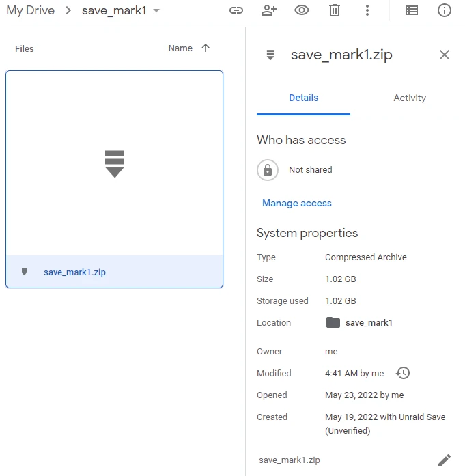Edit description with pencil icon
Viewport: 465px width, 476px height.
coord(445,460)
